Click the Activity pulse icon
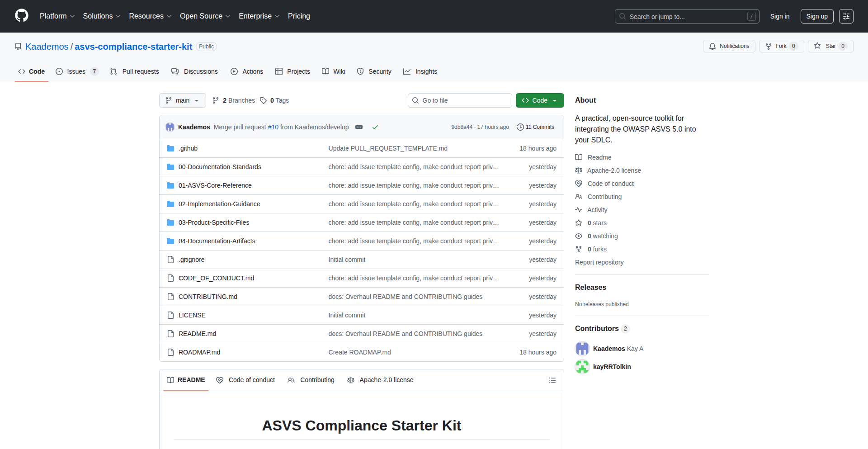This screenshot has height=449, width=868. coord(579,210)
